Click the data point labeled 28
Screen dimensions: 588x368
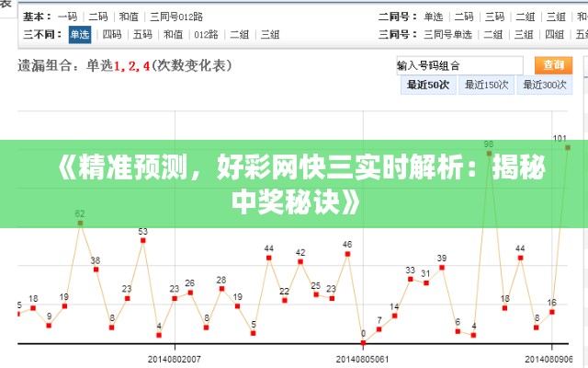[221, 288]
